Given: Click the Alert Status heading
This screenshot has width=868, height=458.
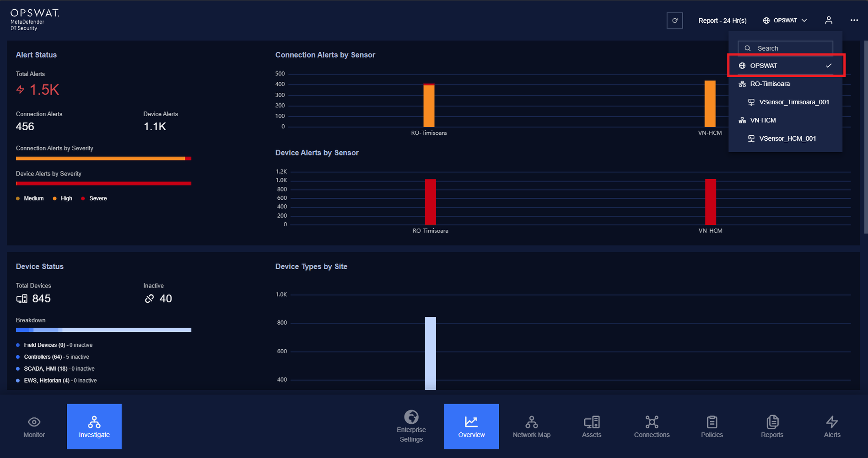Looking at the screenshot, I should tap(36, 55).
